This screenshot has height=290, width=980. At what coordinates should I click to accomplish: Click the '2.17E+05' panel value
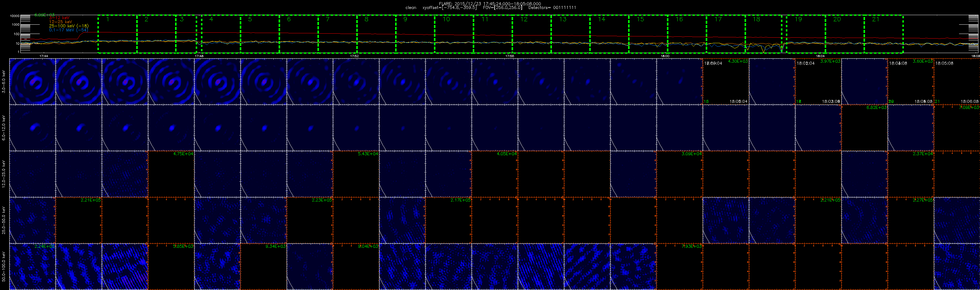click(460, 200)
